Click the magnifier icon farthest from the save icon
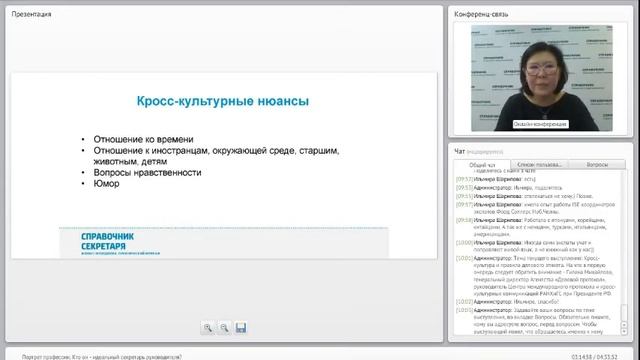 (x=208, y=328)
